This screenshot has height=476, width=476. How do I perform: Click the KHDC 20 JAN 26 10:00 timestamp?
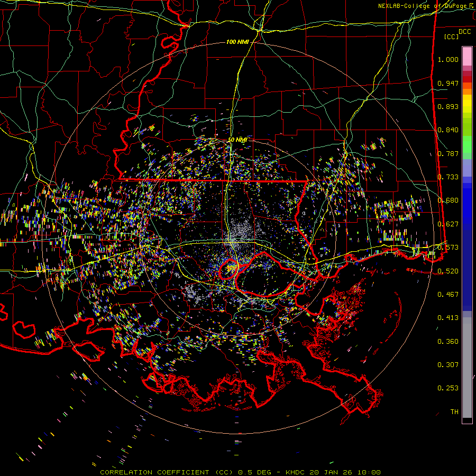[x=333, y=472]
